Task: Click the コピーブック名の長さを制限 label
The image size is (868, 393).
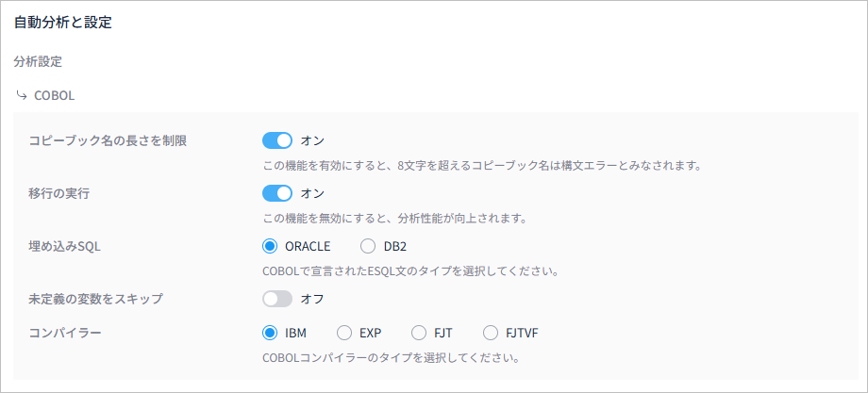Action: [108, 140]
